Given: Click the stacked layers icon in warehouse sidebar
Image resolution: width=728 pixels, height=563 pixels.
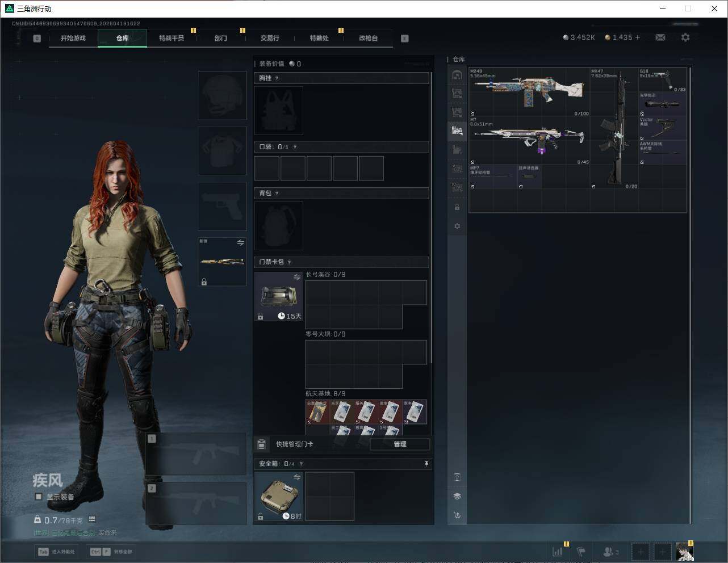Looking at the screenshot, I should (457, 496).
